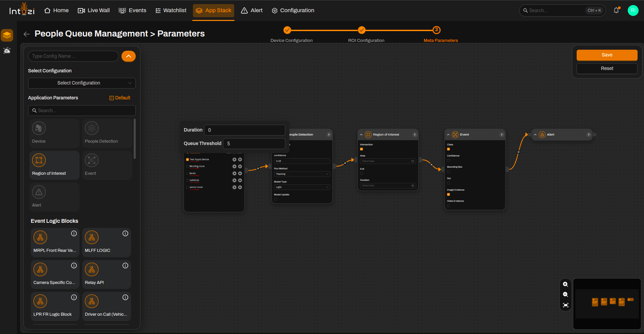Open the camera icon in left sidebar
644x334 pixels.
point(7,51)
